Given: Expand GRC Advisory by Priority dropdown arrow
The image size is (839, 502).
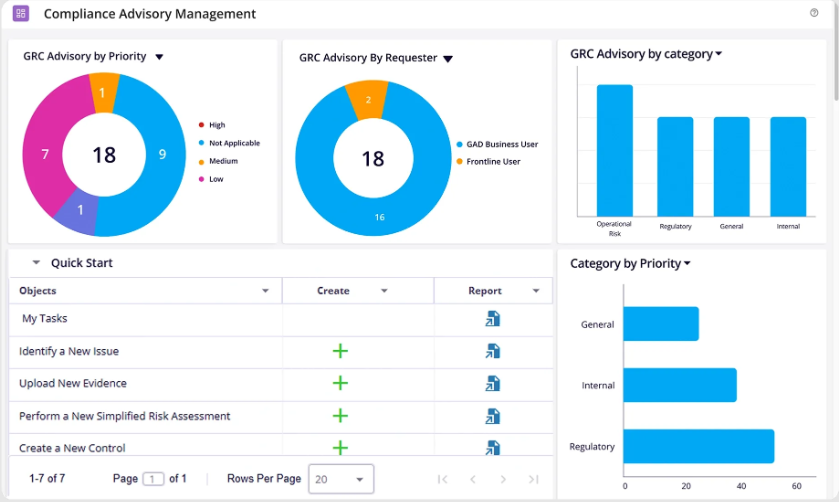Looking at the screenshot, I should click(159, 58).
